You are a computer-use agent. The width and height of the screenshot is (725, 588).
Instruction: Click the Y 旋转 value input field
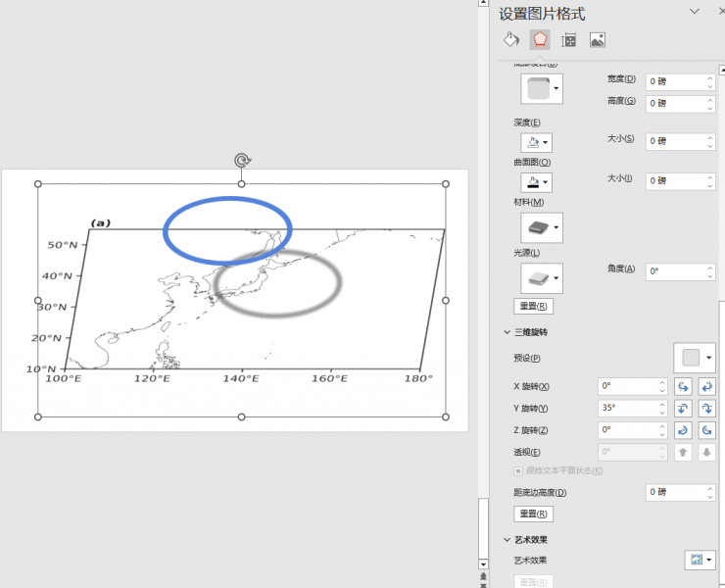point(626,409)
